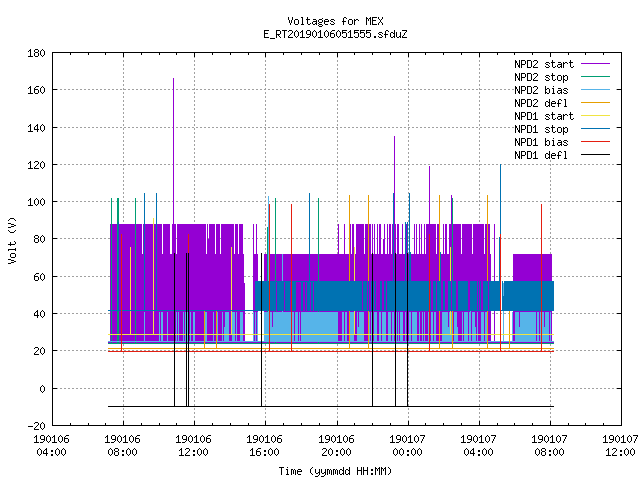Click the 190107 00:00 x-axis tick
The height and width of the screenshot is (480, 640).
tap(407, 446)
